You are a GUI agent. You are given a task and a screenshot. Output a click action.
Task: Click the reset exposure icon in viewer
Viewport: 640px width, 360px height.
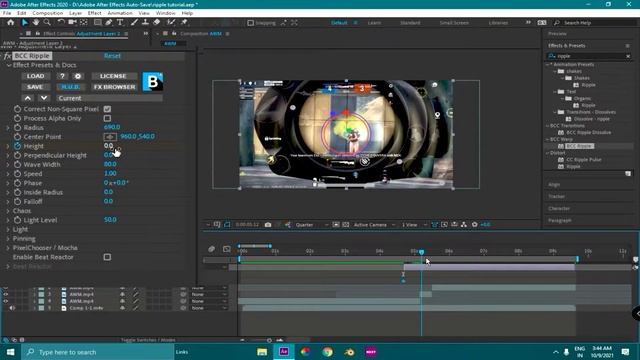[474, 224]
